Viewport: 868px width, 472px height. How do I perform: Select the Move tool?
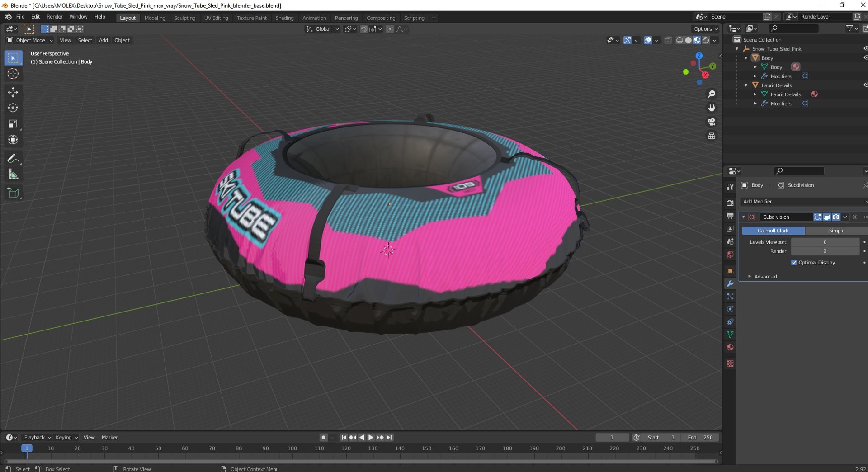(x=13, y=92)
